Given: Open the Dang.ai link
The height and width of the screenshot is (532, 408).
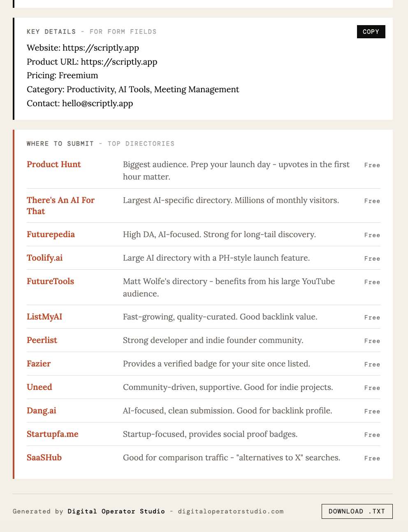Looking at the screenshot, I should [x=42, y=411].
